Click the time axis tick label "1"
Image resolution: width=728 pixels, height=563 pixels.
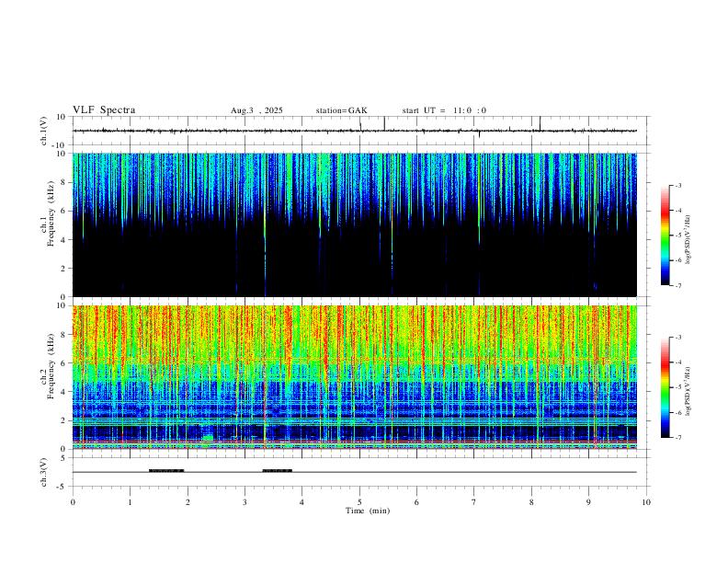(x=130, y=502)
